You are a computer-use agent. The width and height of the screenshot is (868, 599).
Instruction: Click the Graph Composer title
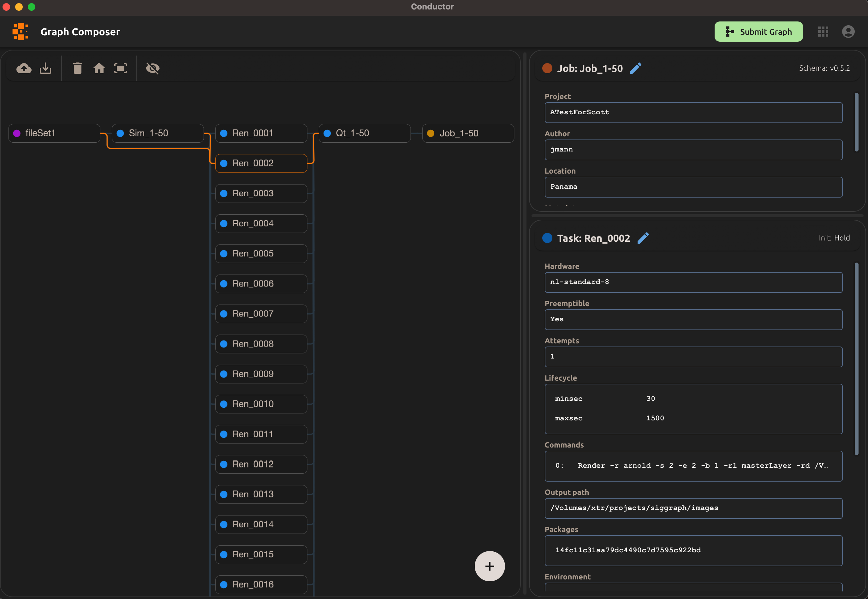tap(80, 32)
